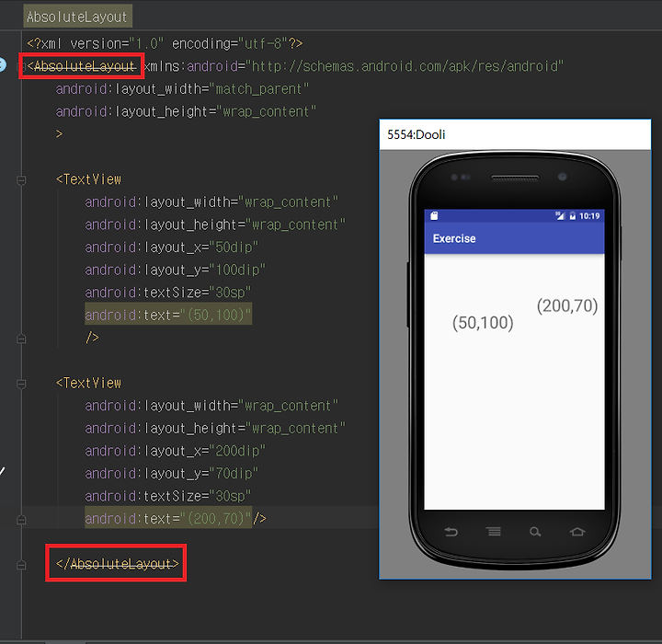This screenshot has height=644, width=662.
Task: Click the closing AbsoluteLayout tag in code
Action: [x=118, y=564]
